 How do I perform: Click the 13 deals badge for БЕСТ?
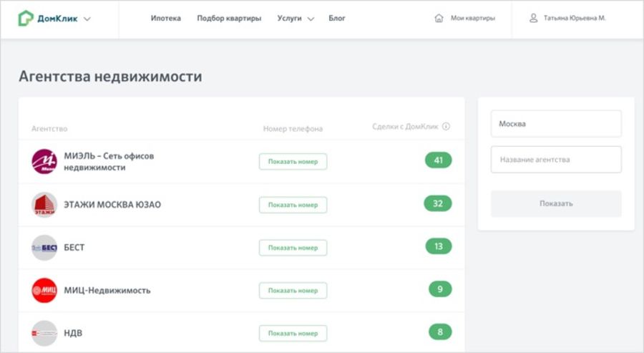439,246
